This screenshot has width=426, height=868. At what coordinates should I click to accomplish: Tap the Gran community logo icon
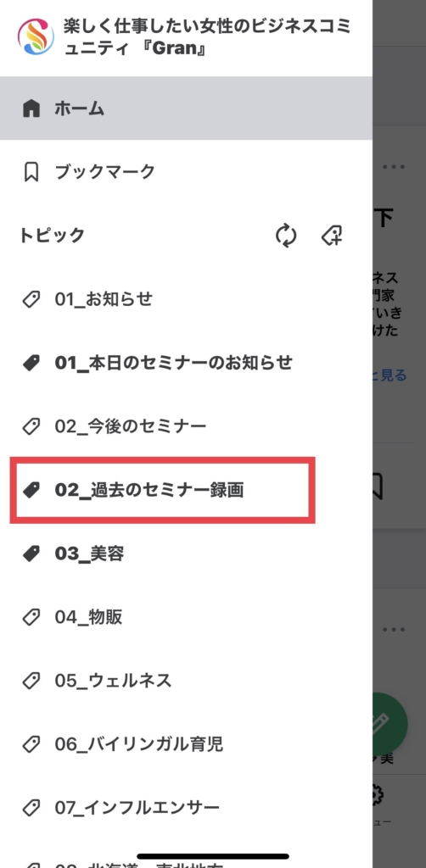pos(36,37)
